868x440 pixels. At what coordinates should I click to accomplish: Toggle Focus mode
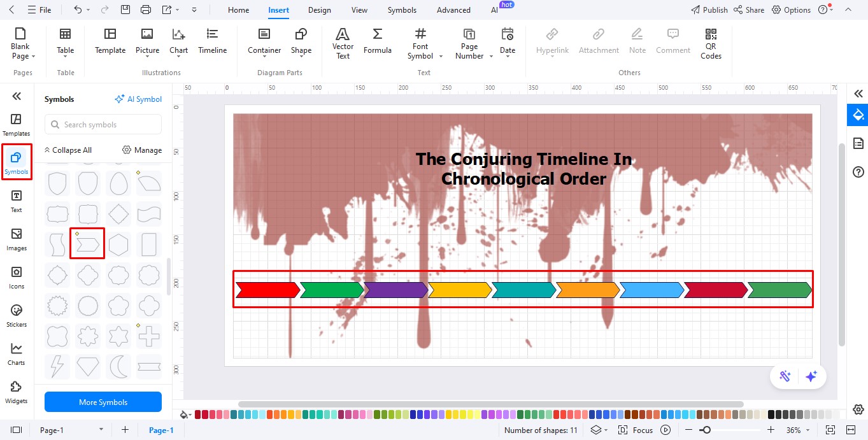pos(636,430)
